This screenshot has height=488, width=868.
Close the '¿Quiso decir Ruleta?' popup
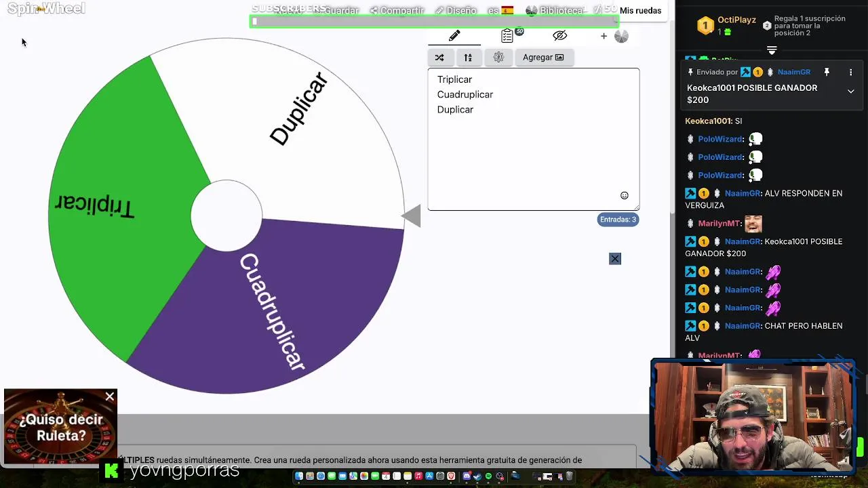click(110, 396)
